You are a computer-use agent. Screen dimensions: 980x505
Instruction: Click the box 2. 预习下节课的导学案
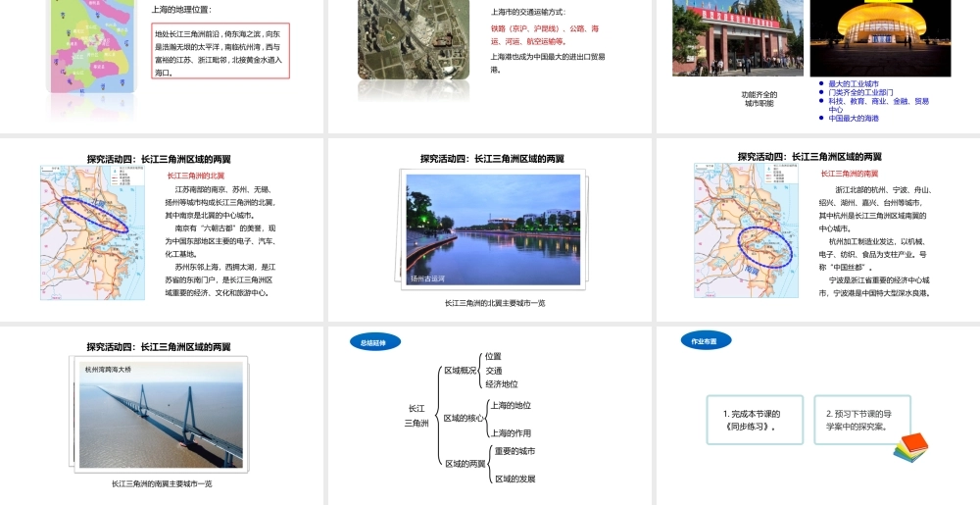pos(862,420)
